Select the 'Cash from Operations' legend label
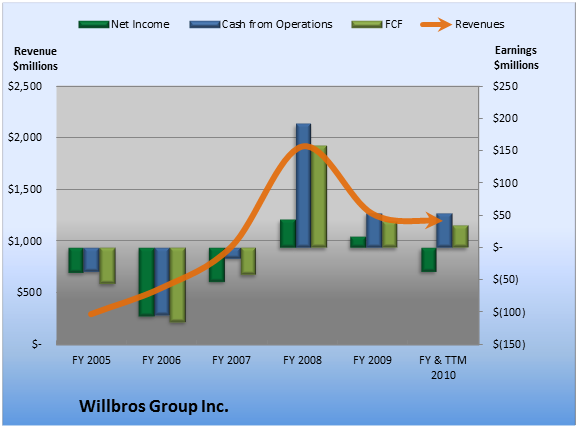577x427 pixels. [x=277, y=24]
